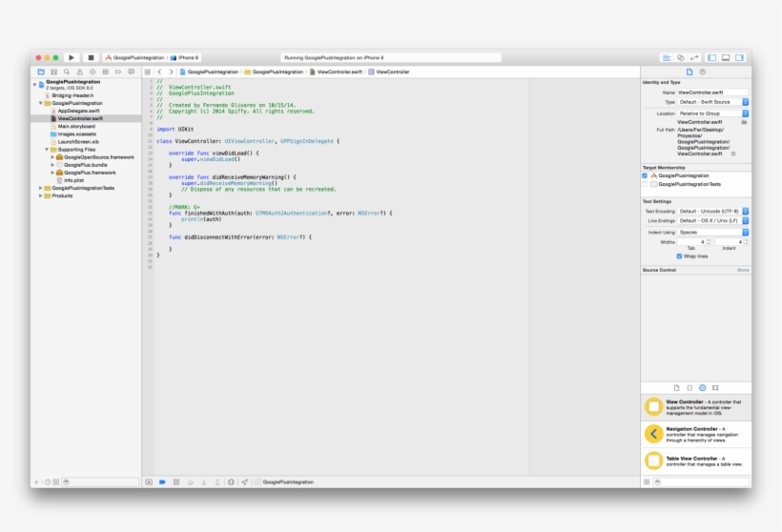Screen dimensions: 782x532
Task: Run the project with the Play button
Action: (72, 58)
